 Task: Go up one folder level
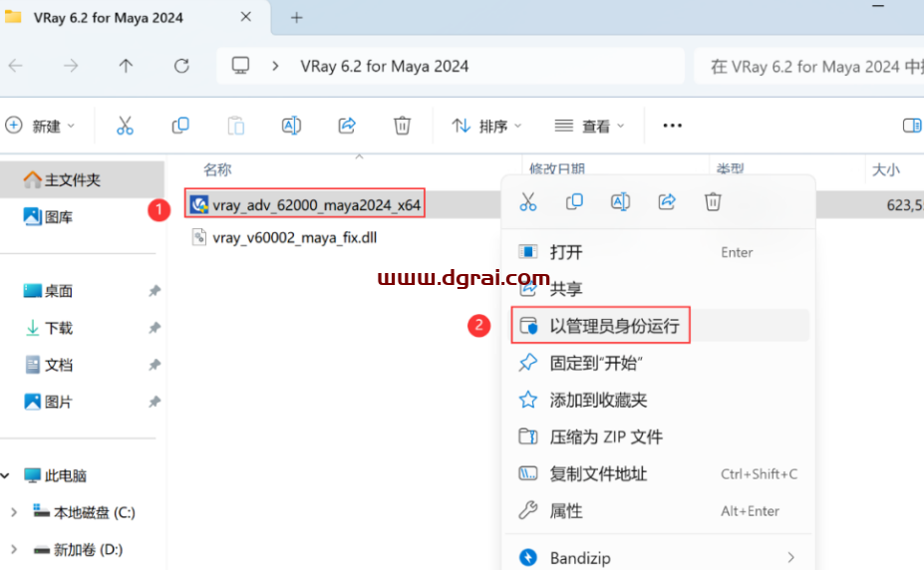pos(126,66)
